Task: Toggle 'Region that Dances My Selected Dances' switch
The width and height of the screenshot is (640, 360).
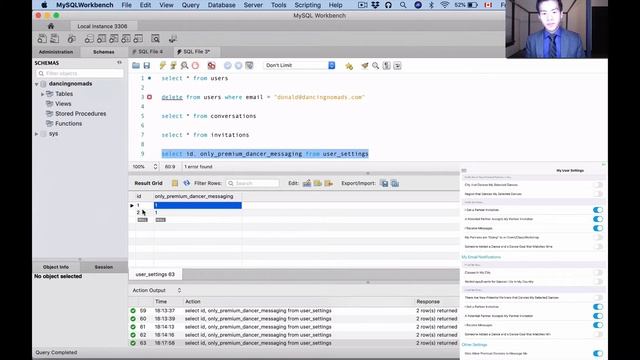Action: 598,194
